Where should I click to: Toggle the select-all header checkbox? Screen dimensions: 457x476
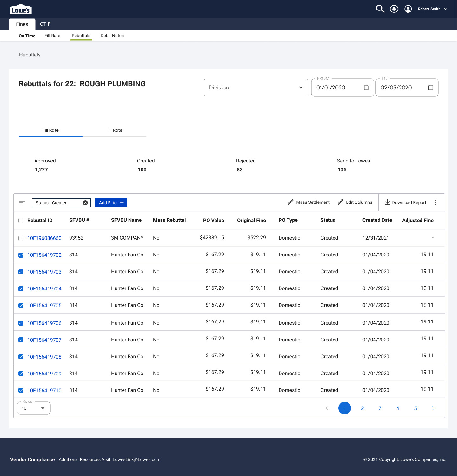coord(21,221)
